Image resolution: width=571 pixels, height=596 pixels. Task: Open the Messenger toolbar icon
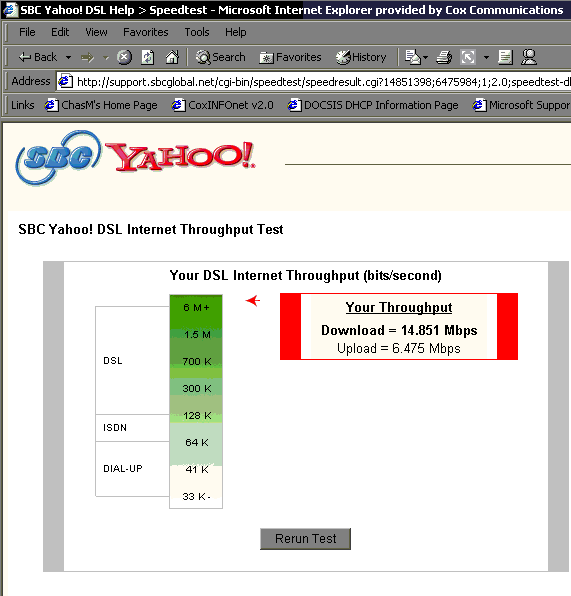pyautogui.click(x=528, y=57)
